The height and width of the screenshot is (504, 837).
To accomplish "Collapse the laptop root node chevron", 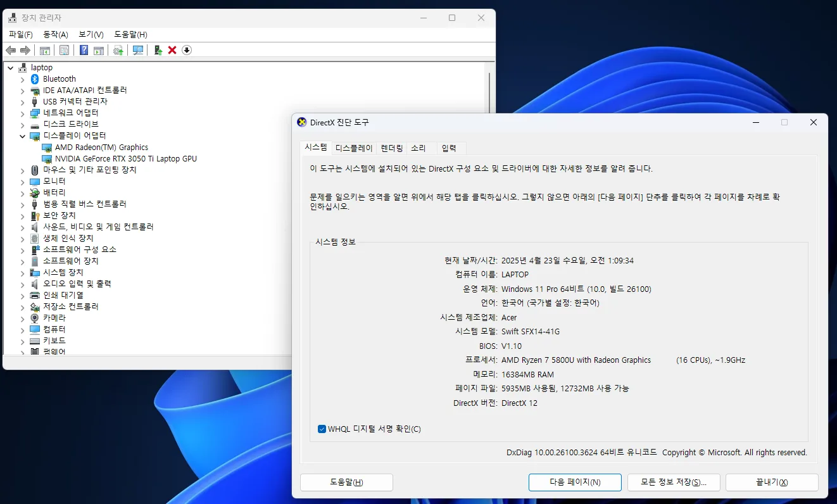I will [x=10, y=68].
